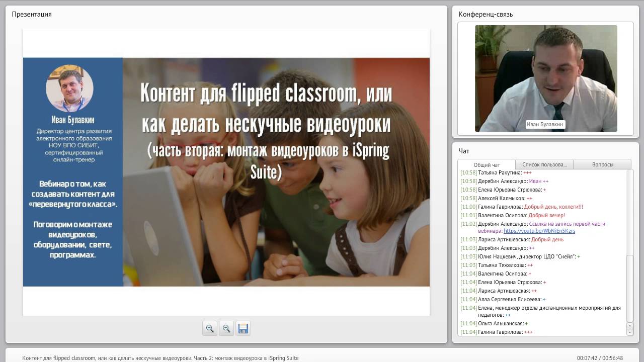Select the Елена, менеджер отдела дистанционных мероприятий message
Screen dimensions: 644x362
tap(541, 311)
